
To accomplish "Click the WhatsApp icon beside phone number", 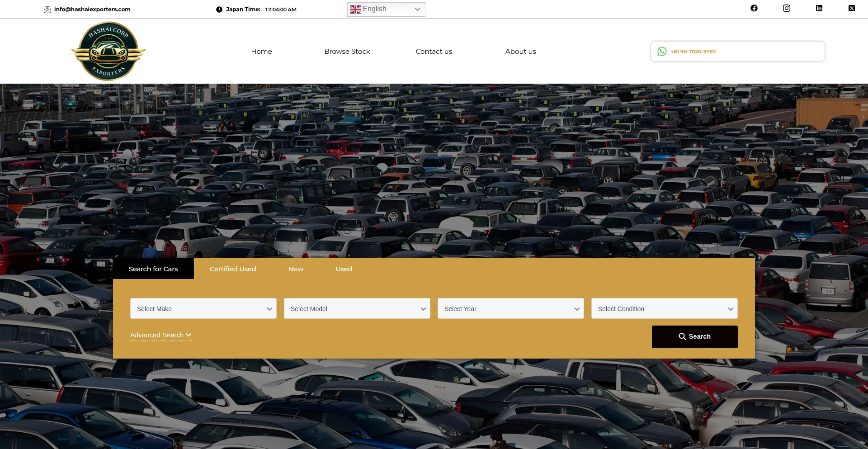I will (x=662, y=52).
